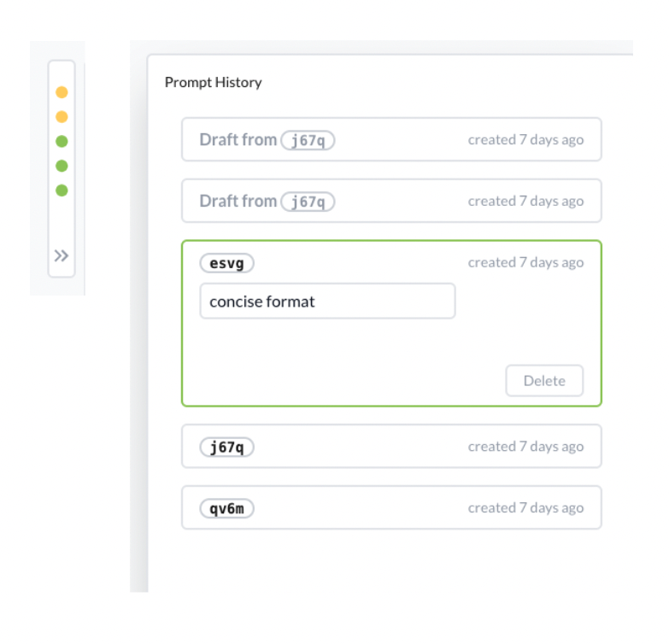The height and width of the screenshot is (644, 669).
Task: Open the j67q tag in second draft
Action: click(308, 202)
